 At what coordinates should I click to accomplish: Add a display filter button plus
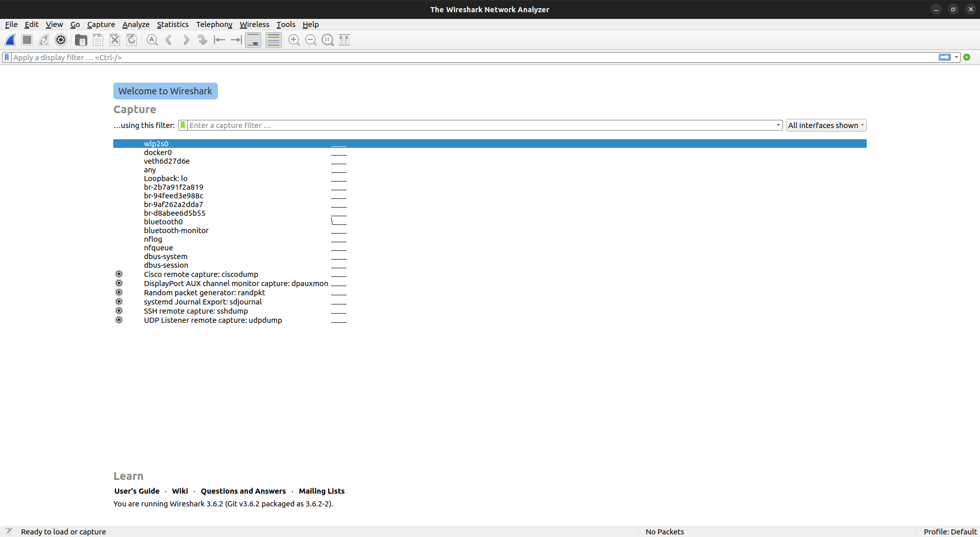(967, 57)
